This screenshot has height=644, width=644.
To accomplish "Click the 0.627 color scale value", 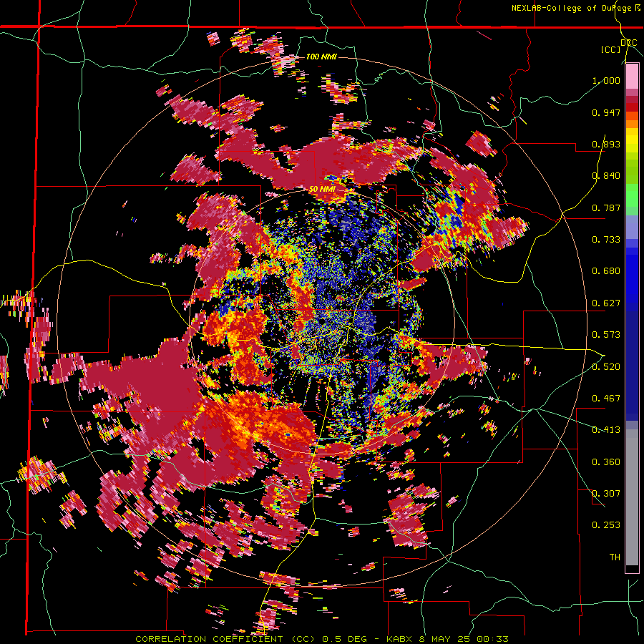I will (x=606, y=303).
